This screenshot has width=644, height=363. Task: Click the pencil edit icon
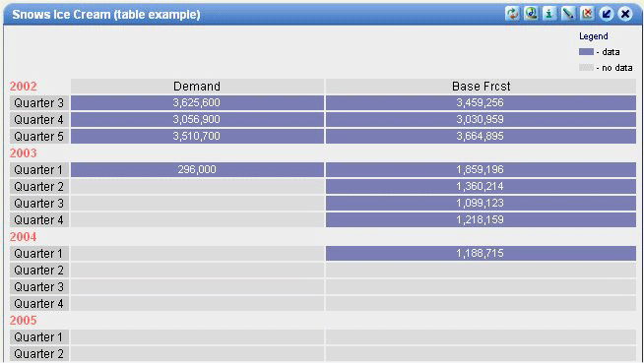point(568,14)
